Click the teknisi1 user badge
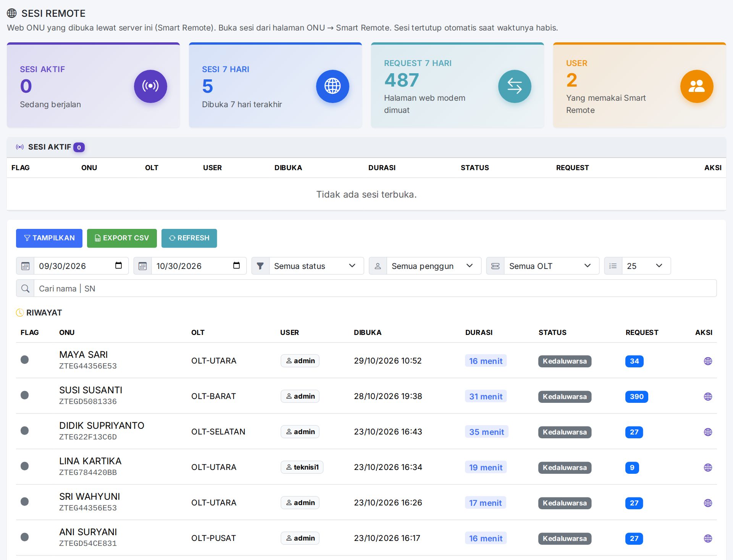This screenshot has width=733, height=560. click(x=302, y=467)
